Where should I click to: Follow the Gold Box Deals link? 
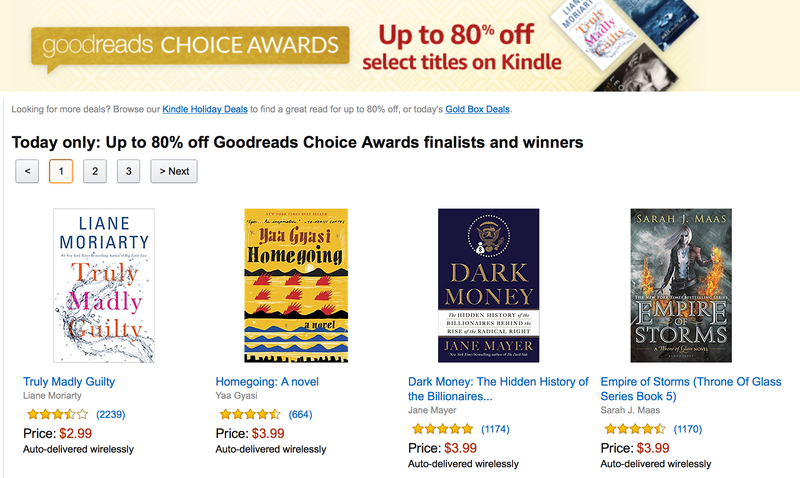tap(478, 109)
